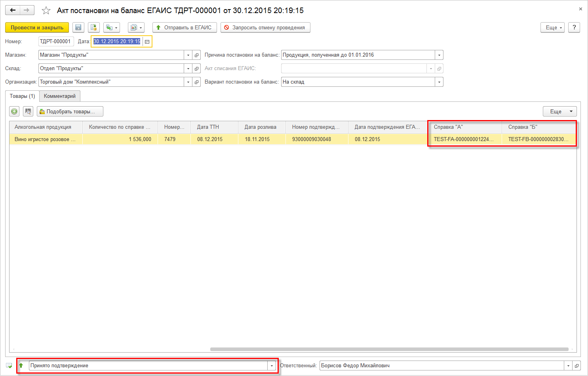Screen dimensions: 588x376
Task: Click Подобрать товары button
Action: click(x=70, y=111)
